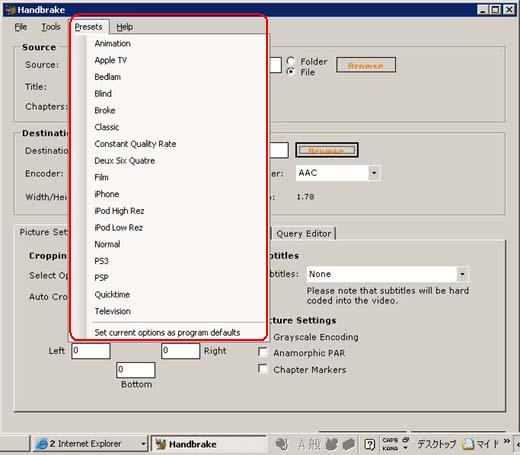The image size is (520, 455).
Task: Select iPod High Rez preset
Action: coord(119,211)
